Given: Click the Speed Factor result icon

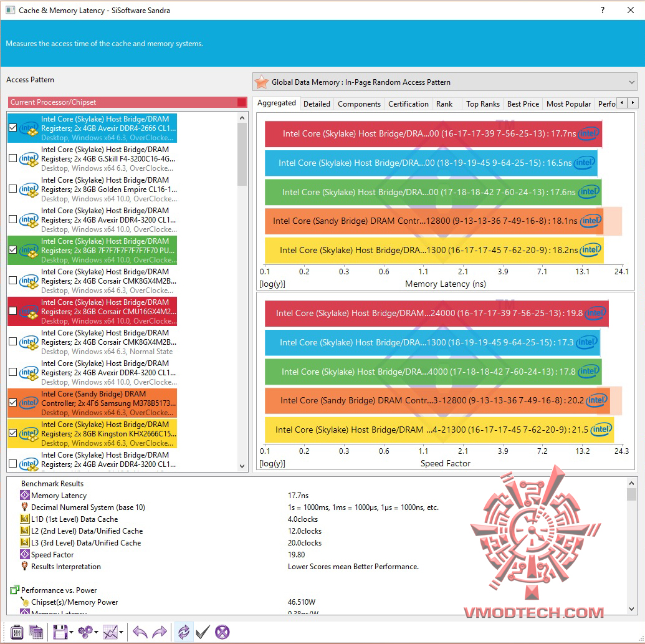Looking at the screenshot, I should pos(25,554).
